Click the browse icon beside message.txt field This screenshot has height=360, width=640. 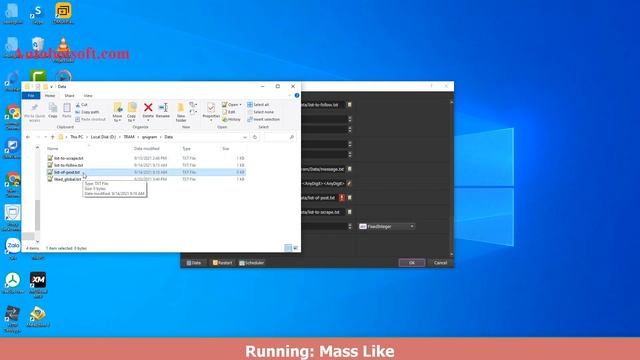coord(349,169)
